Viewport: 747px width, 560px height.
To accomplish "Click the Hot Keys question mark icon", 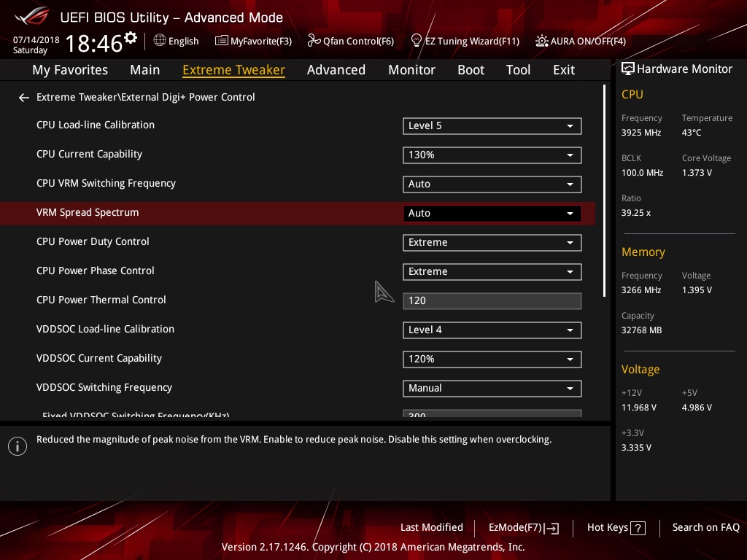I will [638, 528].
